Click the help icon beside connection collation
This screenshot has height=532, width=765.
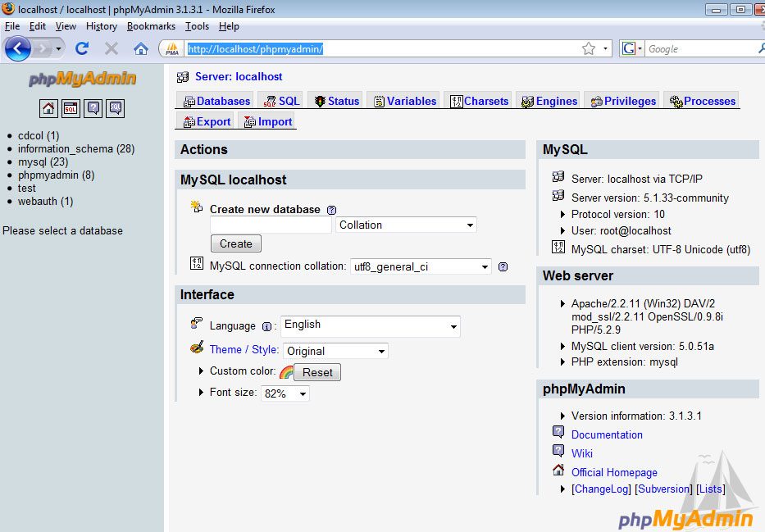[x=503, y=266]
